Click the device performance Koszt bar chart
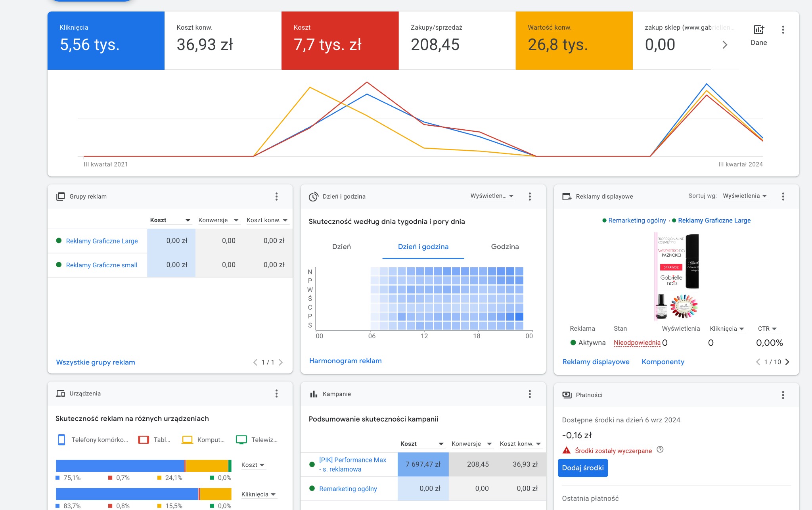 143,464
